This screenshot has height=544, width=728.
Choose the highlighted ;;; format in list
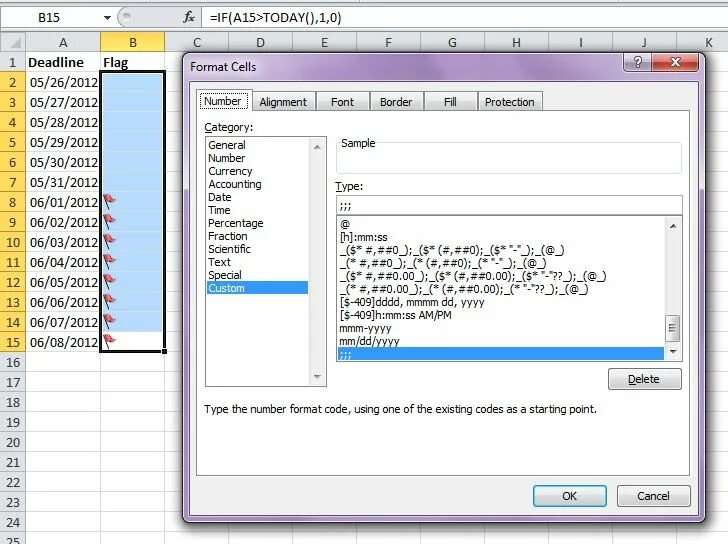(500, 354)
